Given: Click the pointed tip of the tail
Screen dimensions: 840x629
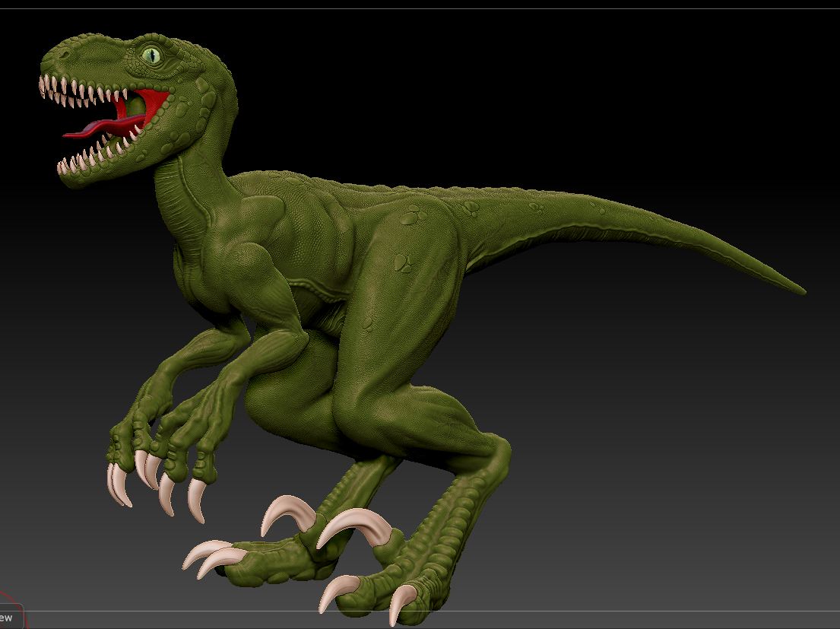Looking at the screenshot, I should [801, 291].
